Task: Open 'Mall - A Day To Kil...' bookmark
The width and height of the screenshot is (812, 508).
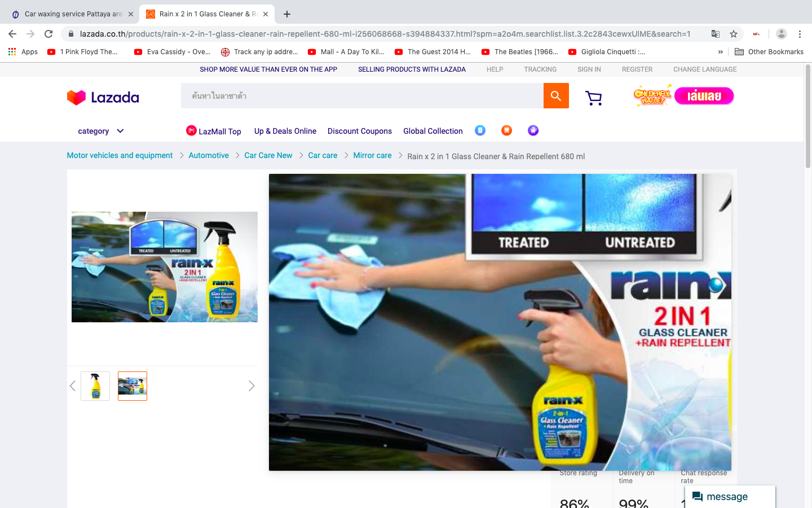Action: pos(346,51)
